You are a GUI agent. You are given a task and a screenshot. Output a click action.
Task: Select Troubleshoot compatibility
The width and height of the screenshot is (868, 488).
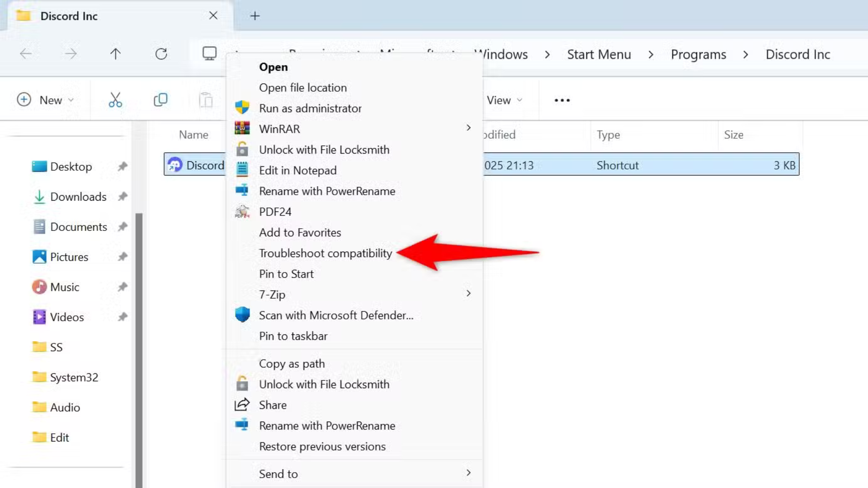[x=325, y=253]
